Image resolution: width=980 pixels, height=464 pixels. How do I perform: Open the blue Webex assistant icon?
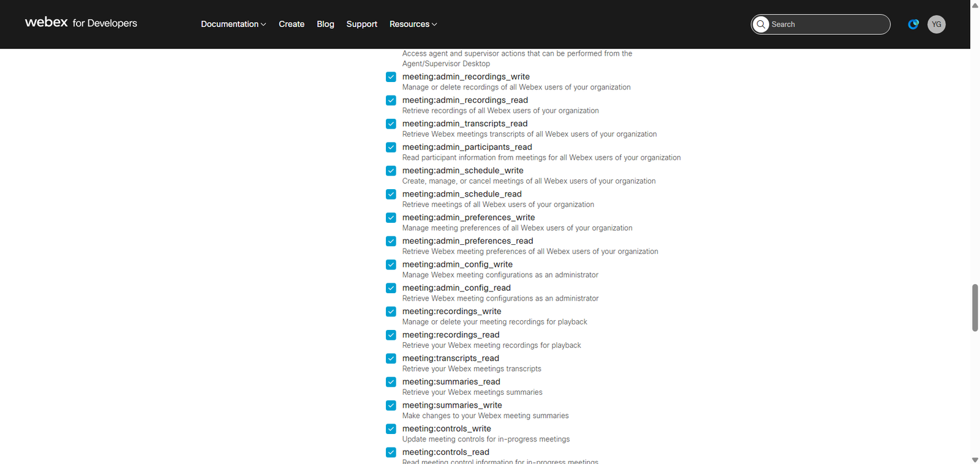click(913, 24)
